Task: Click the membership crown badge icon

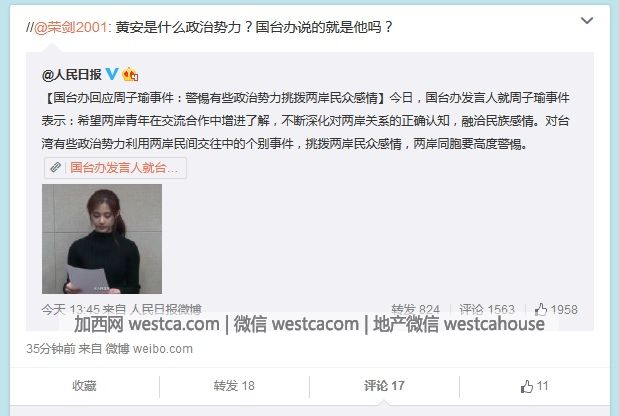Action: tap(130, 74)
